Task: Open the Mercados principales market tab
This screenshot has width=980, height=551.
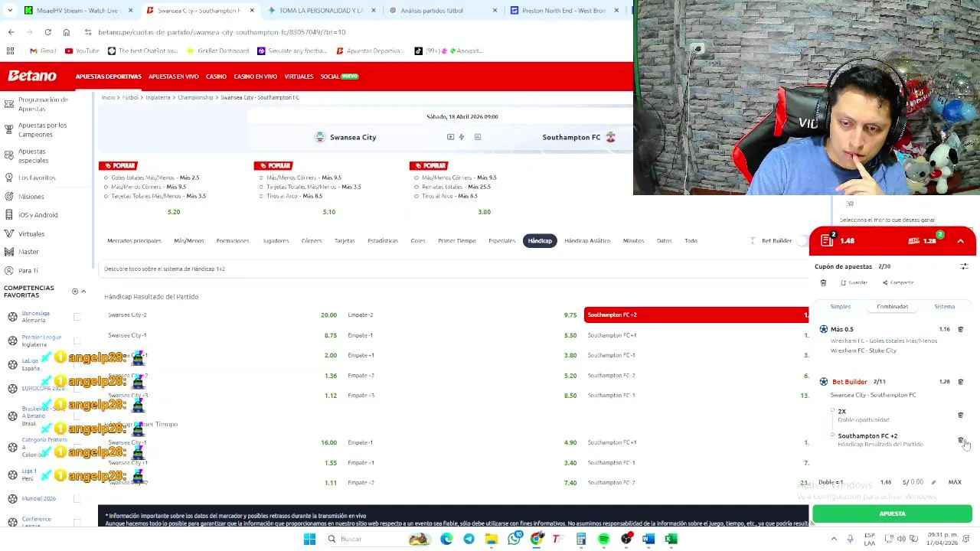Action: coord(134,240)
